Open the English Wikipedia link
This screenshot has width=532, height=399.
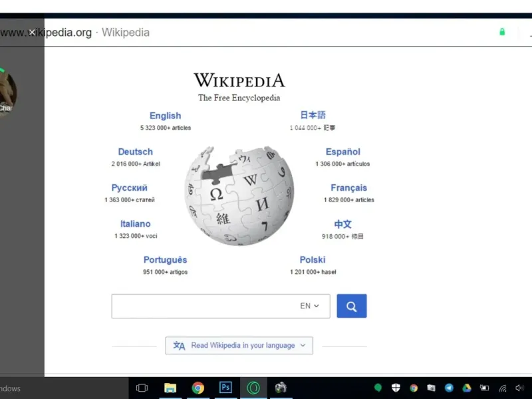pos(165,116)
